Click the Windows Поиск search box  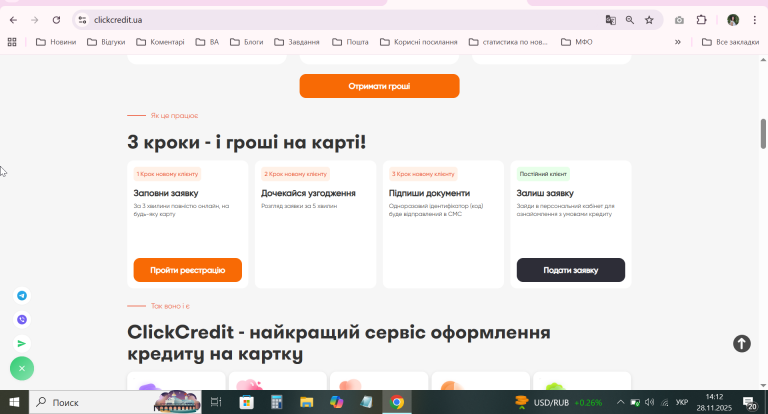coord(115,402)
